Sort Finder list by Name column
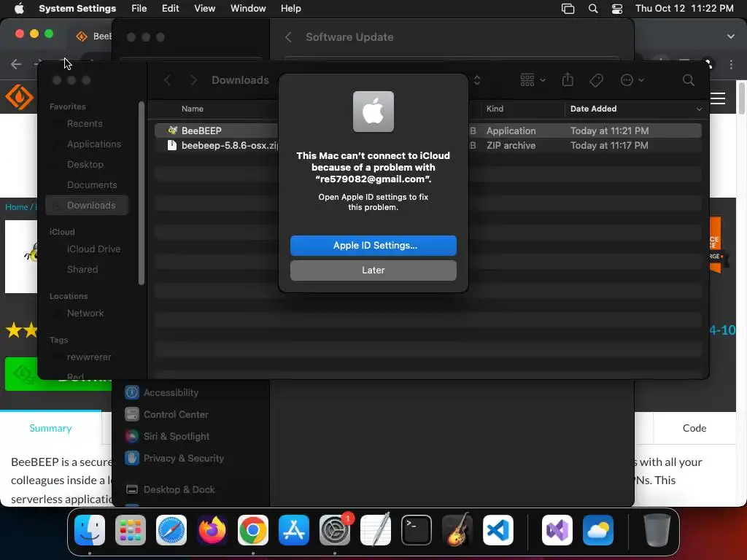The image size is (747, 560). click(192, 109)
